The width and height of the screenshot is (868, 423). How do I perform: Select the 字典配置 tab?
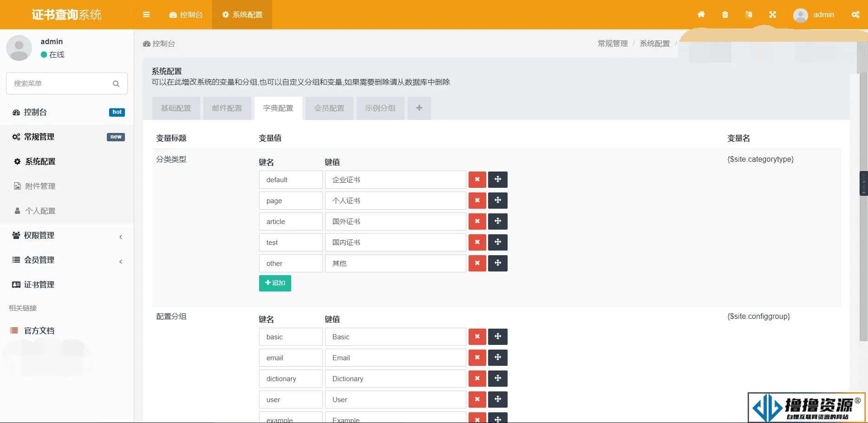tap(278, 108)
